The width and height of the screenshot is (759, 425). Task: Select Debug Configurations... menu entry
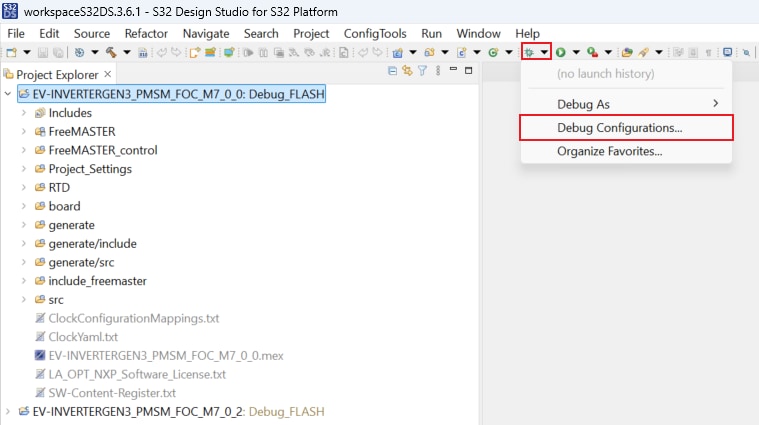[x=619, y=128]
